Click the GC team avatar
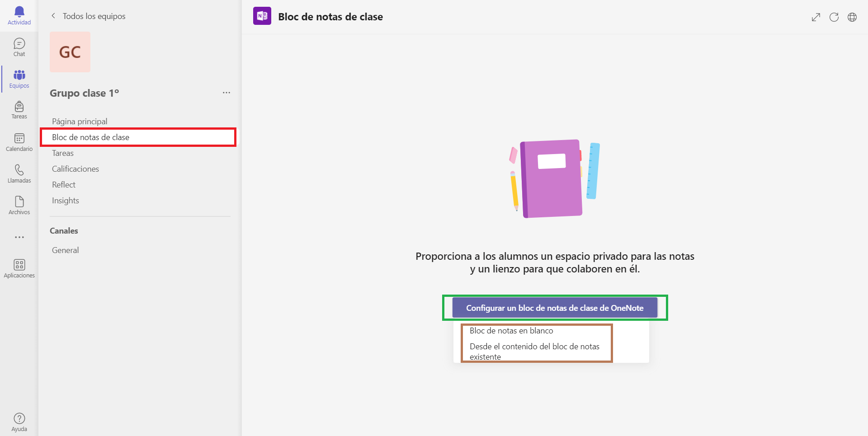This screenshot has height=436, width=868. point(70,52)
